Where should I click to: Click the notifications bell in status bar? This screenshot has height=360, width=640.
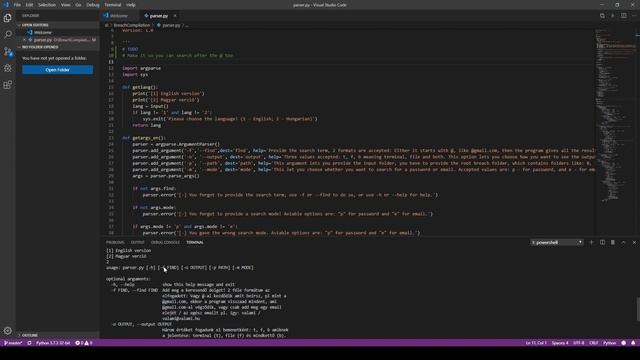click(633, 343)
